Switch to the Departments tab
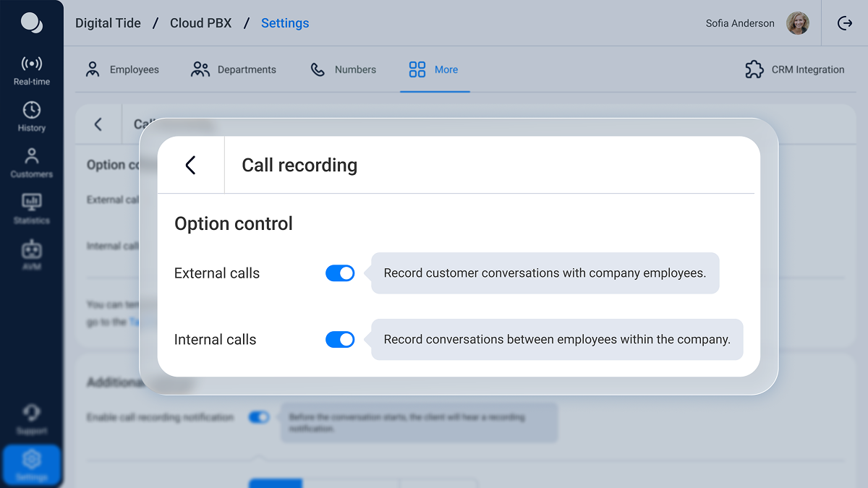Screen dimensions: 868x488 pos(234,69)
